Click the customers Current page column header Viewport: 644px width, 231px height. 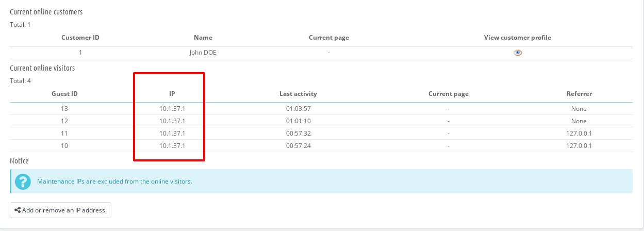pos(329,38)
